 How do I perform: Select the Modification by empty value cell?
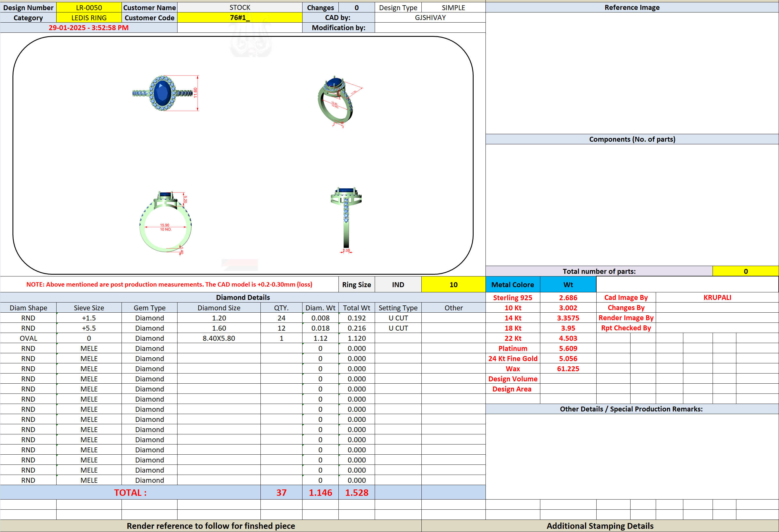point(430,28)
